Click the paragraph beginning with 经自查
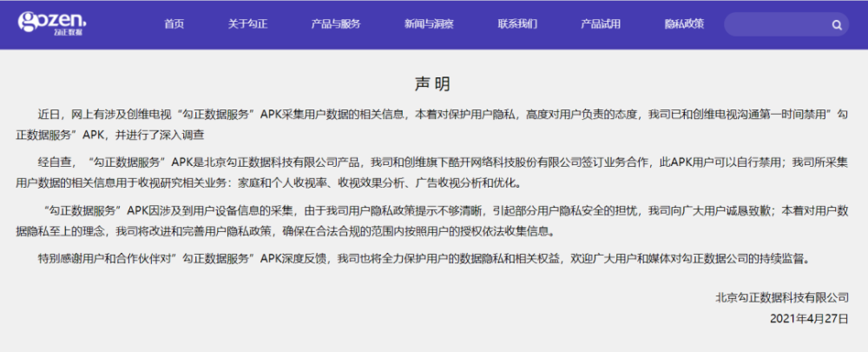This screenshot has width=868, height=352. pos(431,172)
